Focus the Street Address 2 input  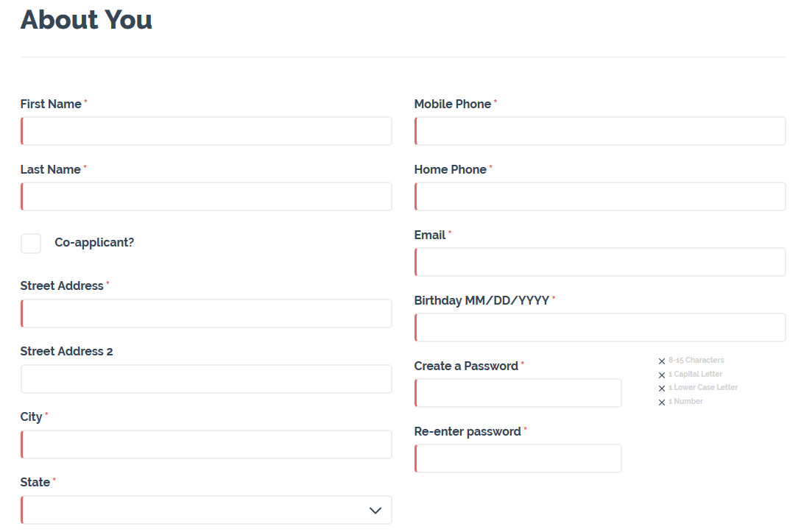click(206, 379)
